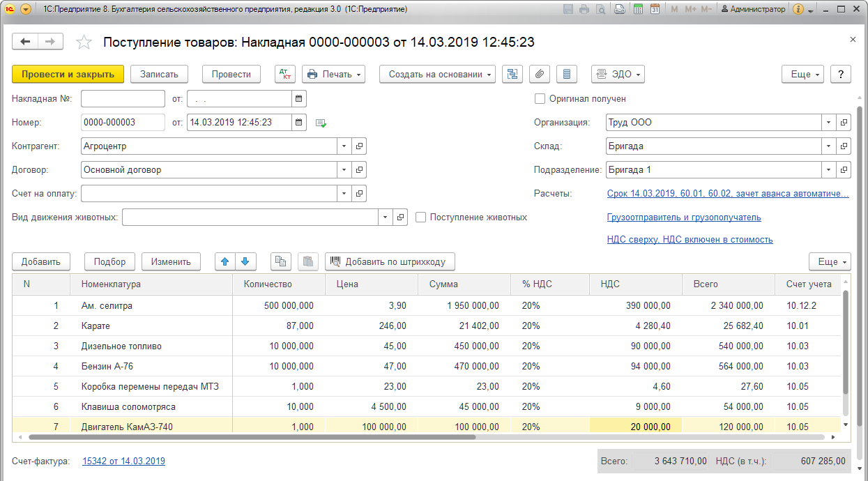Open the Склад Бригада record
The width and height of the screenshot is (868, 481).
(x=844, y=146)
